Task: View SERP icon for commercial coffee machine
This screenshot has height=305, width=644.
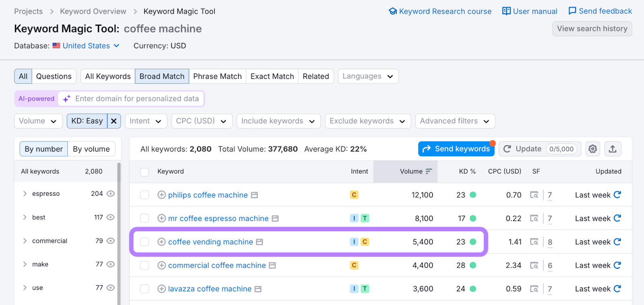Action: [534, 266]
